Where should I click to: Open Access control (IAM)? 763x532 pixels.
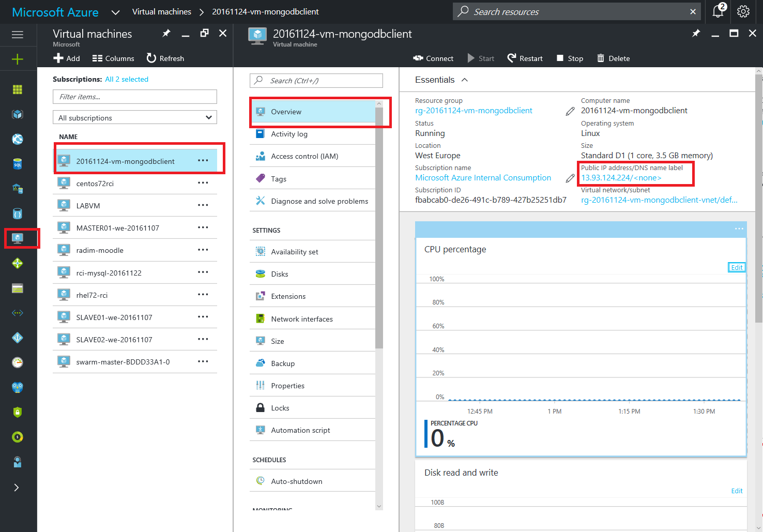tap(313, 156)
